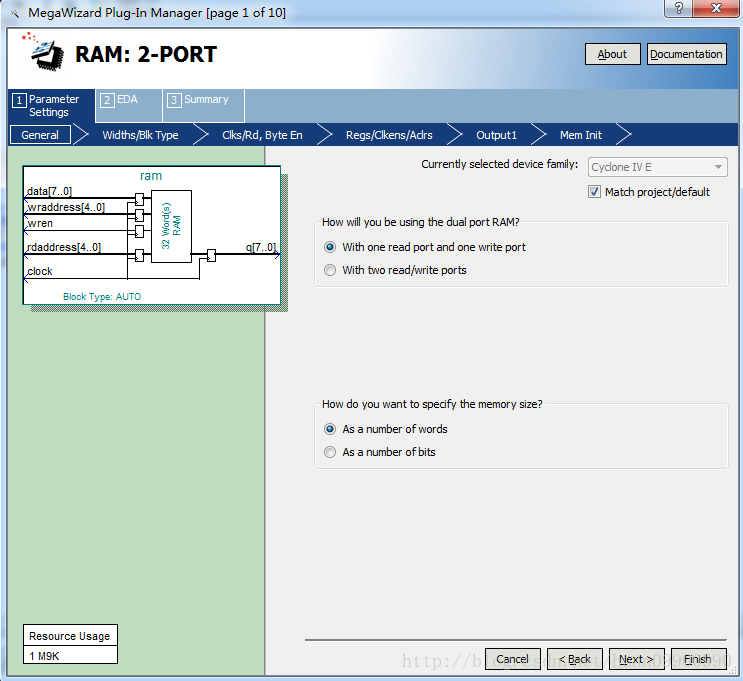Image resolution: width=743 pixels, height=681 pixels.
Task: Click the wraddress[4..0] port label
Action: point(66,207)
